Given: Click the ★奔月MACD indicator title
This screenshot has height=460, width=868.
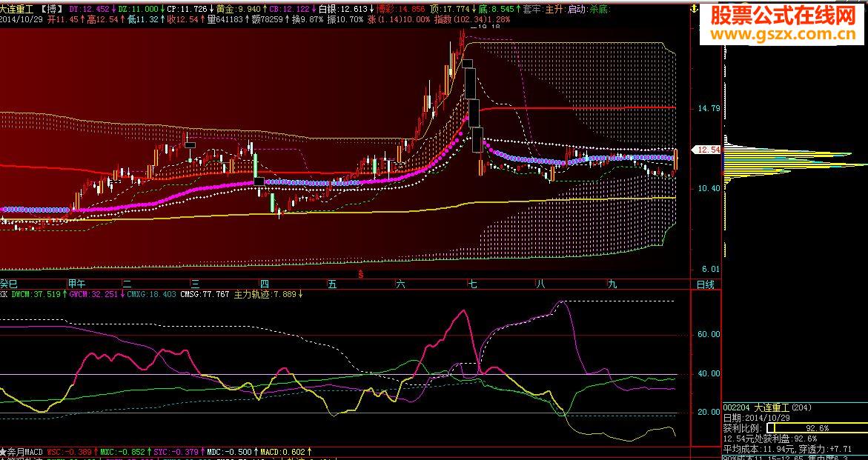Looking at the screenshot, I should pos(21,452).
